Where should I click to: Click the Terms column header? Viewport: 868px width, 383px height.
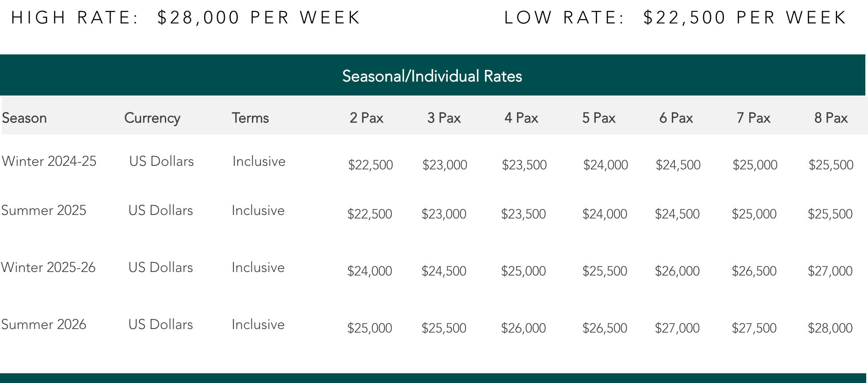coord(250,118)
